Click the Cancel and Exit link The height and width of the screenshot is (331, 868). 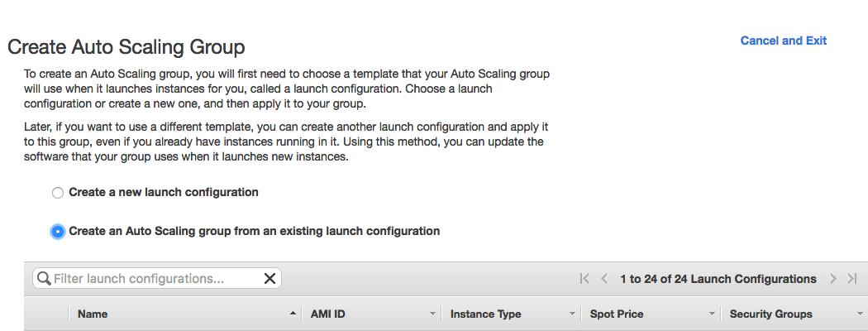pos(783,41)
